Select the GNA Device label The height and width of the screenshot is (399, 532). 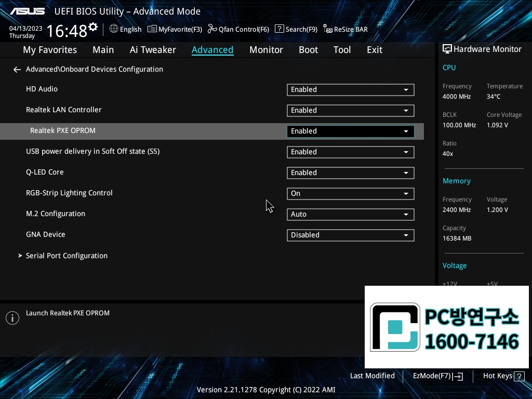click(x=46, y=234)
